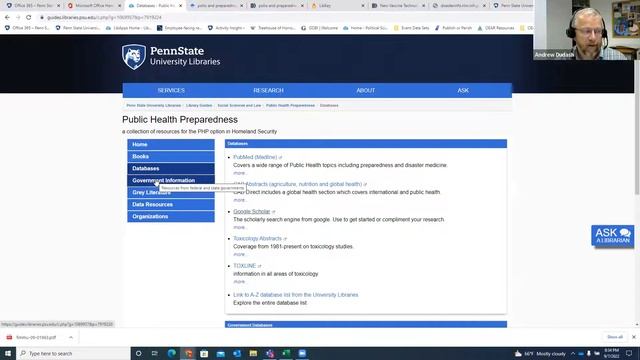Open Outlook from the taskbar
The image size is (640, 360).
(237, 353)
